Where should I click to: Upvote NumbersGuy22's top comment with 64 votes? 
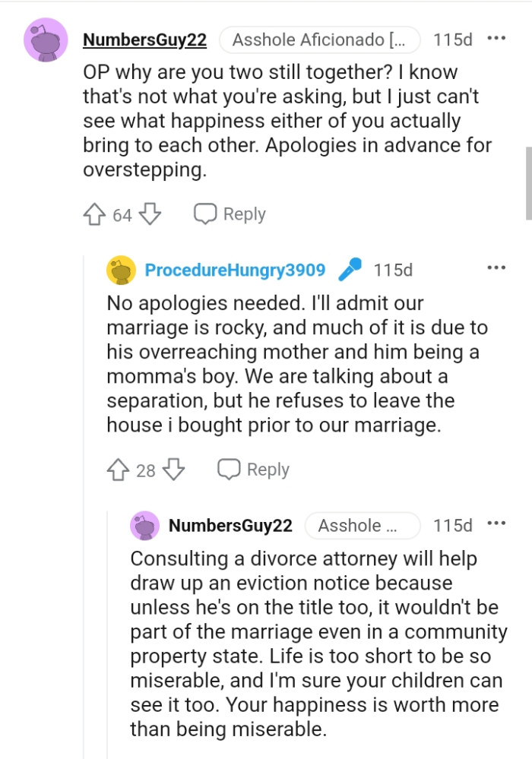(96, 215)
